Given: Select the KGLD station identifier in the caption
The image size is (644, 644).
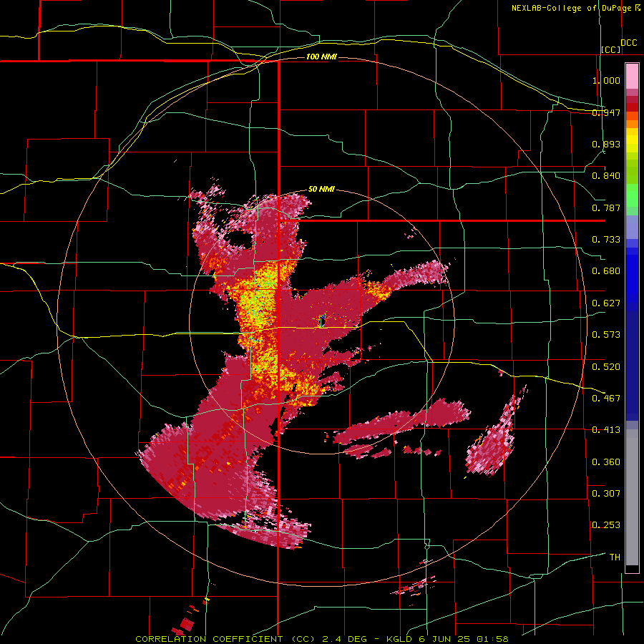Looking at the screenshot, I should [x=399, y=639].
